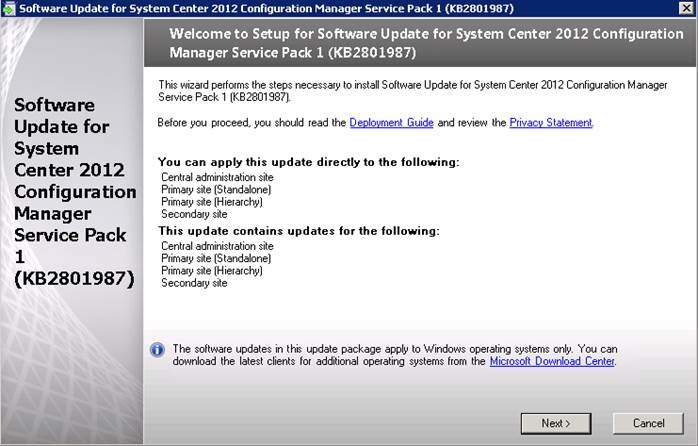Select Primary site (Hierarchy) under contains updates list
Screen dimensions: 698x446
coord(214,270)
